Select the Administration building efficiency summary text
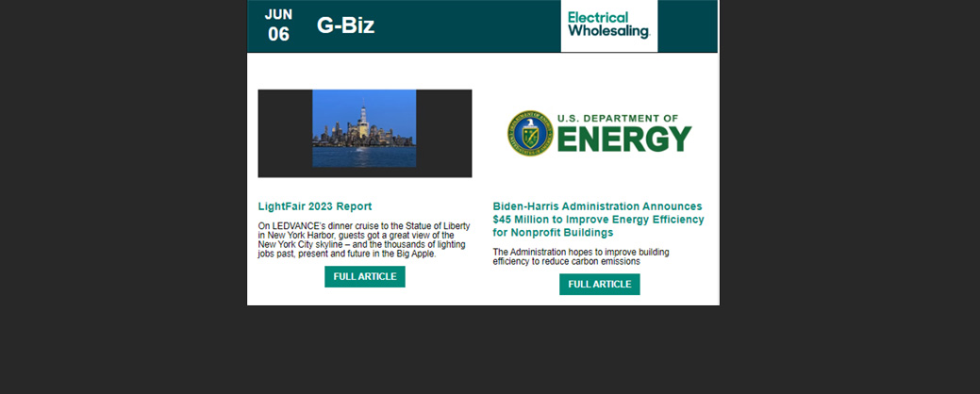The height and width of the screenshot is (394, 980). pyautogui.click(x=581, y=256)
